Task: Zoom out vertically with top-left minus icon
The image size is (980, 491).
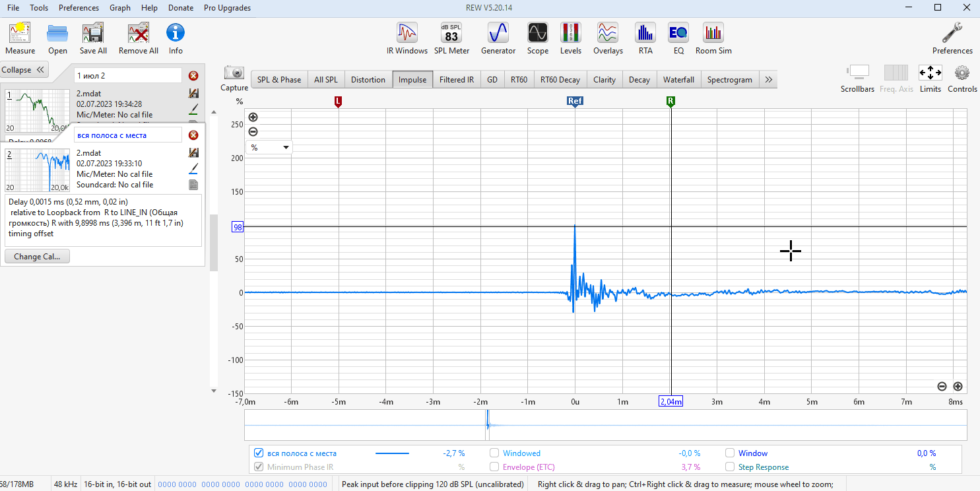Action: point(253,132)
